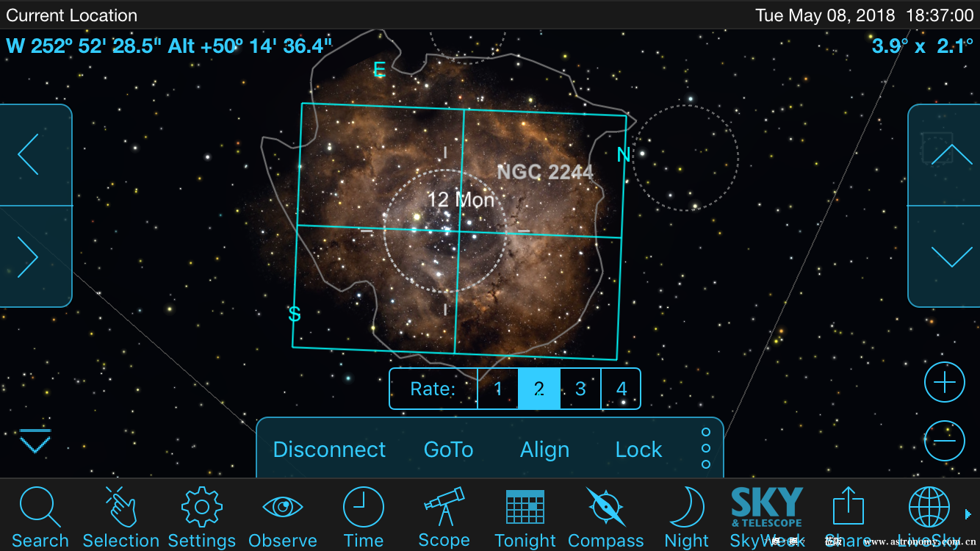Tap the date and time display
This screenshot has height=551, width=980.
pyautogui.click(x=865, y=15)
